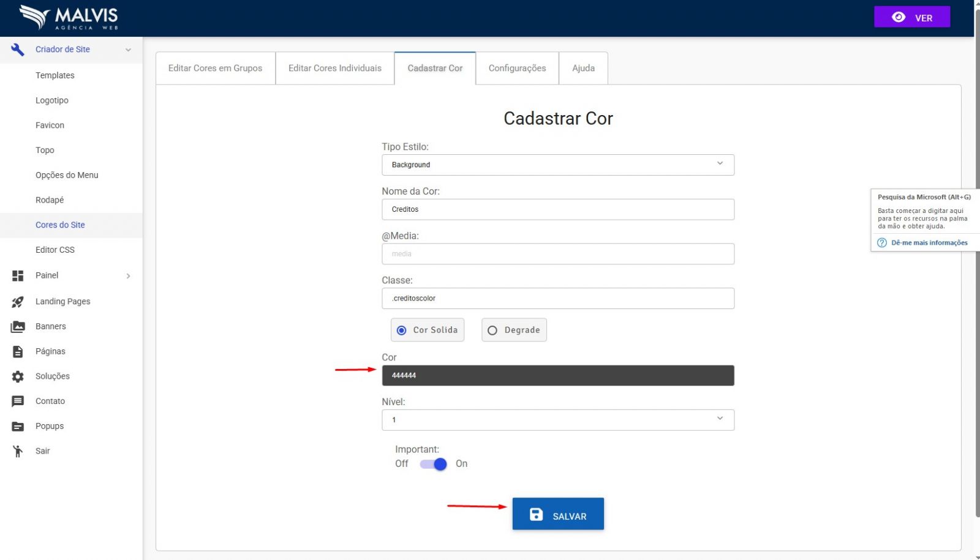Viewport: 980px width, 560px height.
Task: Click the Nome da Cor input field
Action: click(x=557, y=209)
